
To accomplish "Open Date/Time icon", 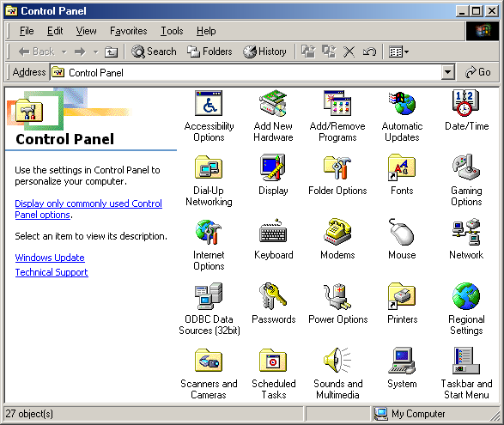I will pos(466,103).
